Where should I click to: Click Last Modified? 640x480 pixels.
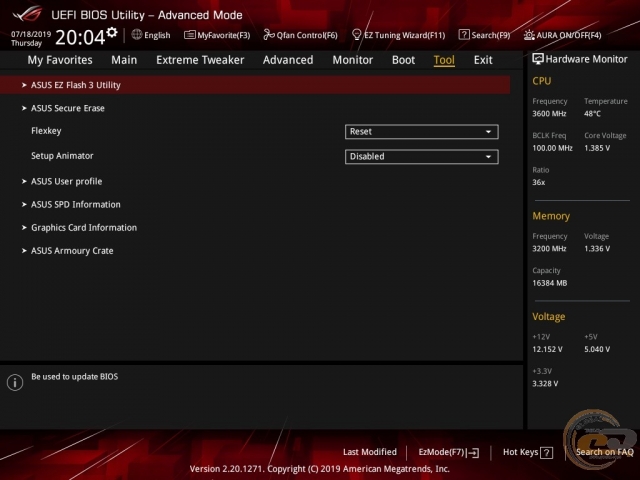pos(370,452)
